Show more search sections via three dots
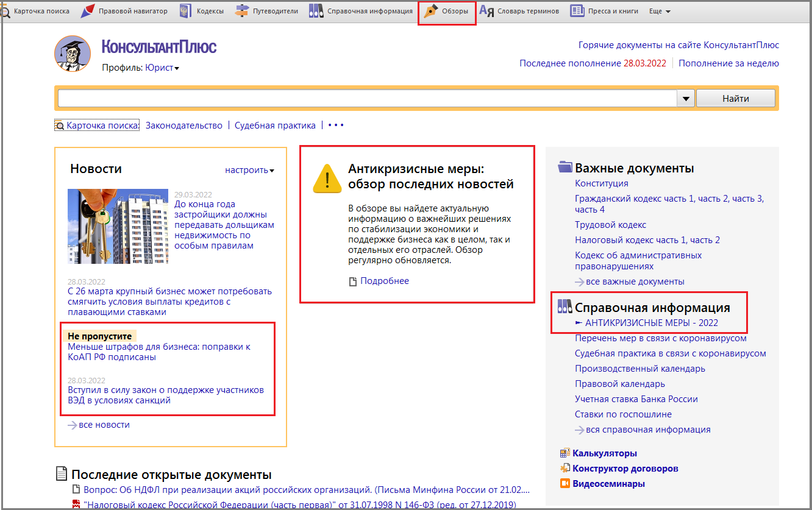The height and width of the screenshot is (510, 812). coord(336,125)
